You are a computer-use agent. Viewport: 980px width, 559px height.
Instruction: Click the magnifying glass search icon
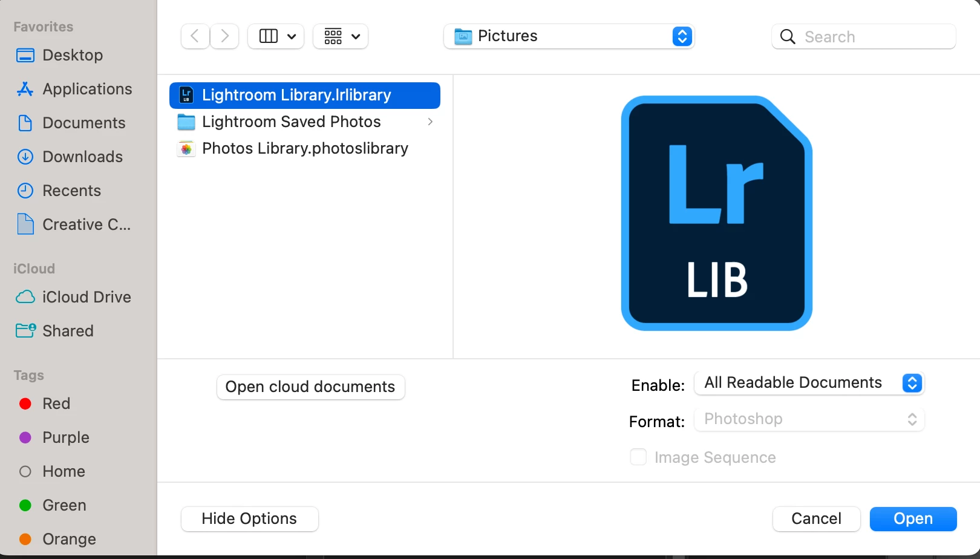point(788,37)
